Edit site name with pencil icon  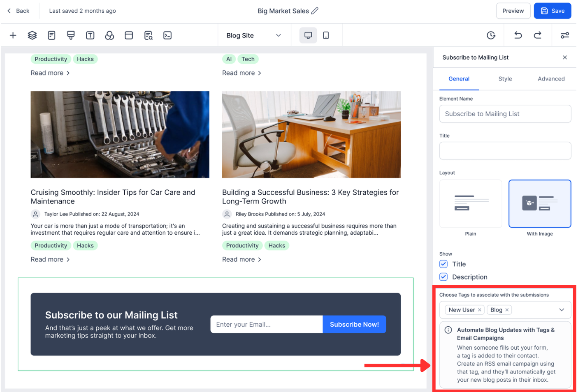315,11
